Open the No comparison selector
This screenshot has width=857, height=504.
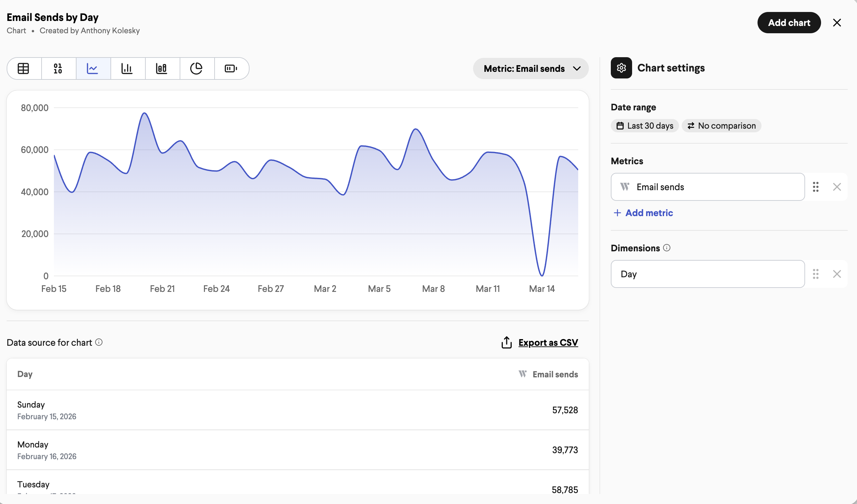click(721, 126)
